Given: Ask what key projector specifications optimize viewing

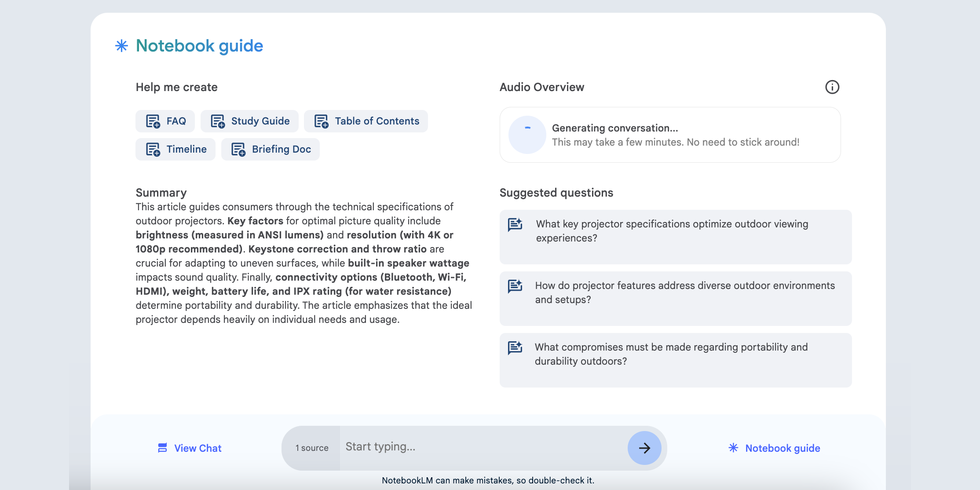Looking at the screenshot, I should point(676,237).
